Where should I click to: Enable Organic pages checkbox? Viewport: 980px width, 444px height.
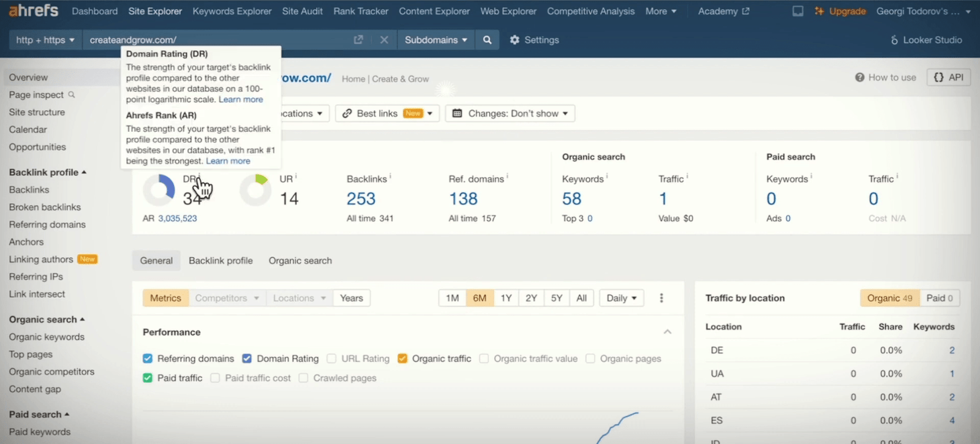pyautogui.click(x=590, y=358)
